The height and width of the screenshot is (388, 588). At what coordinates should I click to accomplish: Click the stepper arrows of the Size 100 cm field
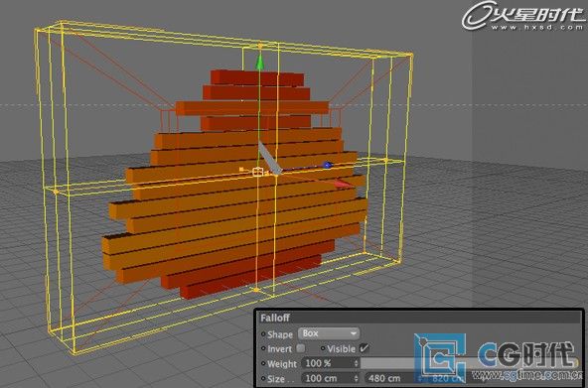coord(356,378)
